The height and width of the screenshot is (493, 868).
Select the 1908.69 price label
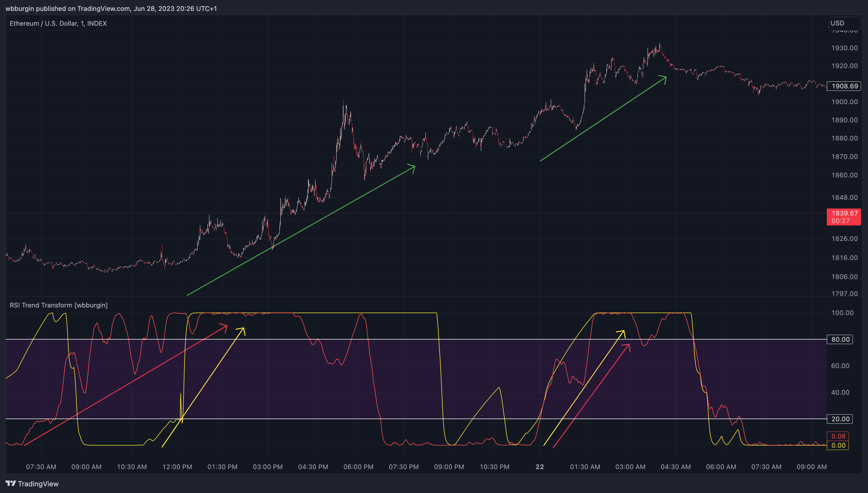(x=844, y=86)
